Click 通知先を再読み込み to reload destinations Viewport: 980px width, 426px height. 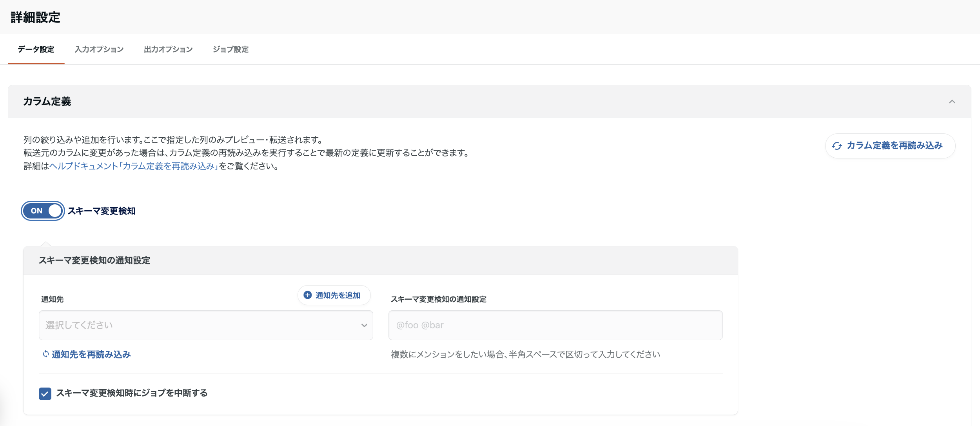click(x=91, y=354)
